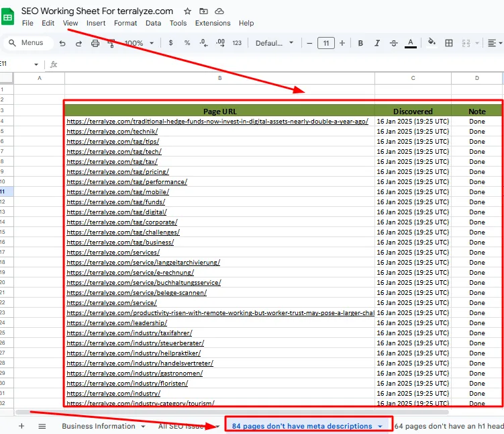Screen dimensions: 504x434
Task: Switch to pages without h1 heading tab
Action: [x=449, y=426]
